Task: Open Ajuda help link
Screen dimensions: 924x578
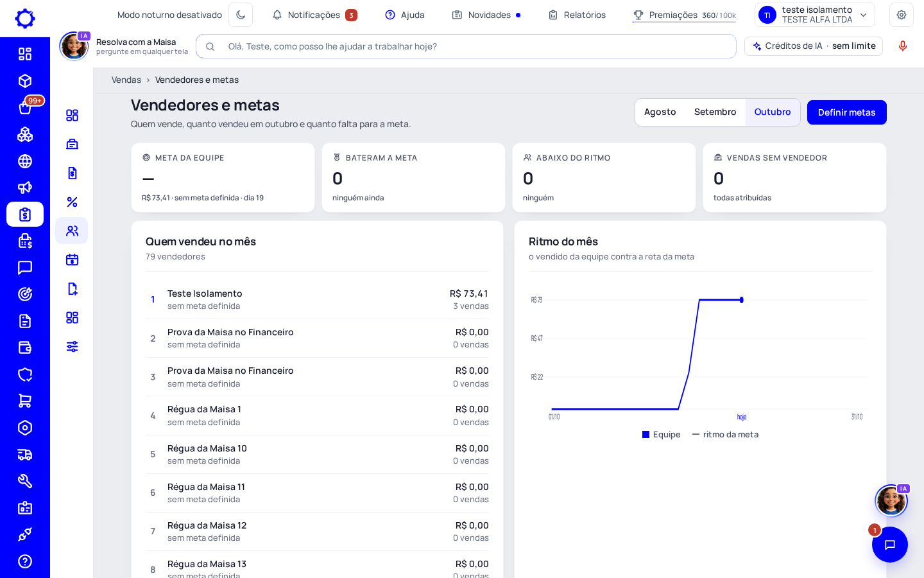Action: click(x=405, y=15)
